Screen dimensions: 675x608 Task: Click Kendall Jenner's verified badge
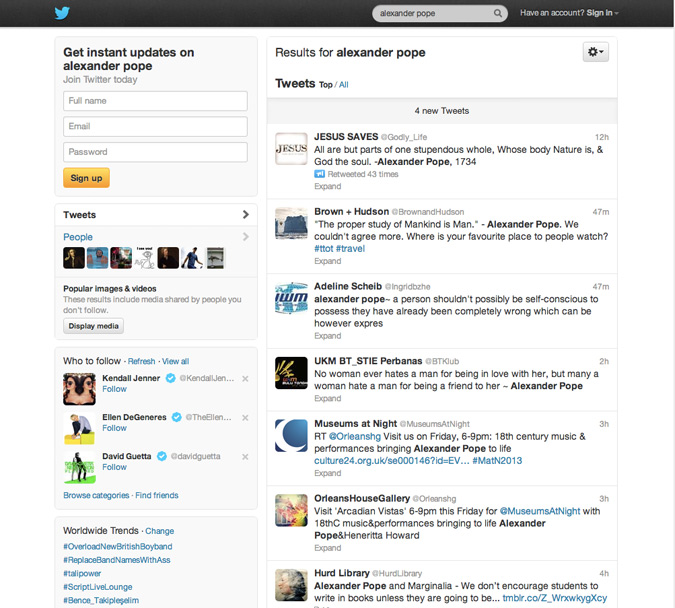[170, 378]
